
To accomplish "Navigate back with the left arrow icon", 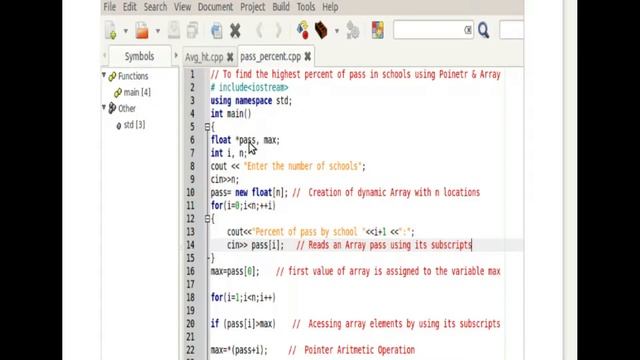I will coord(259,31).
